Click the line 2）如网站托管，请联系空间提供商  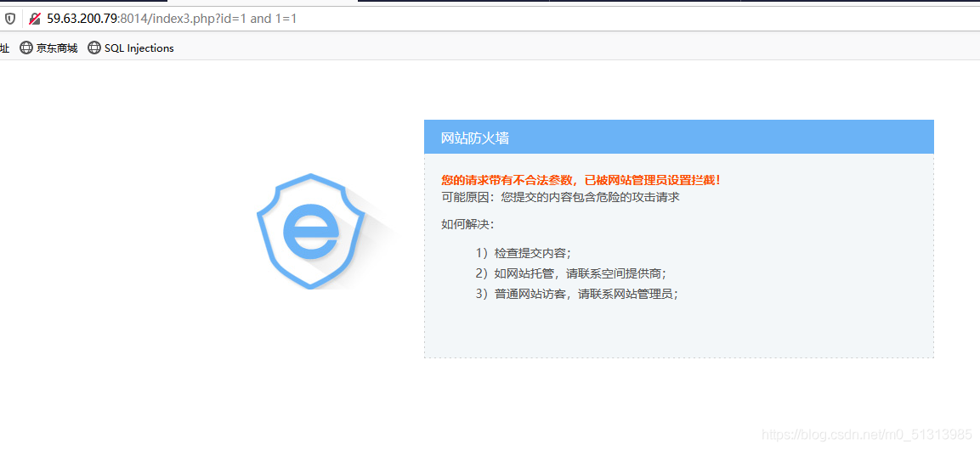[x=570, y=273]
